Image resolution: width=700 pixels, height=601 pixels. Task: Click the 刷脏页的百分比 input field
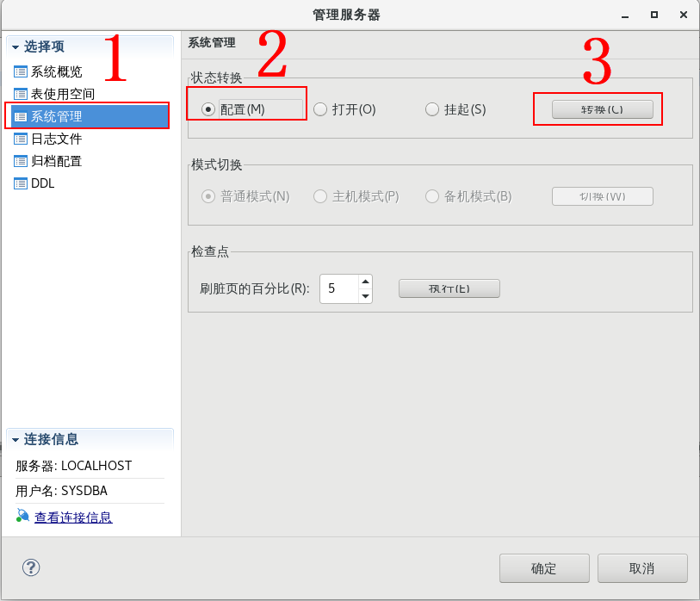tap(339, 289)
